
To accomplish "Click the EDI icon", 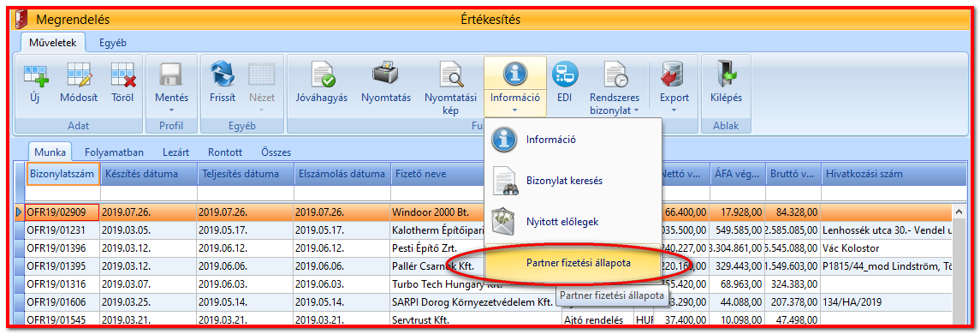I will pos(564,75).
